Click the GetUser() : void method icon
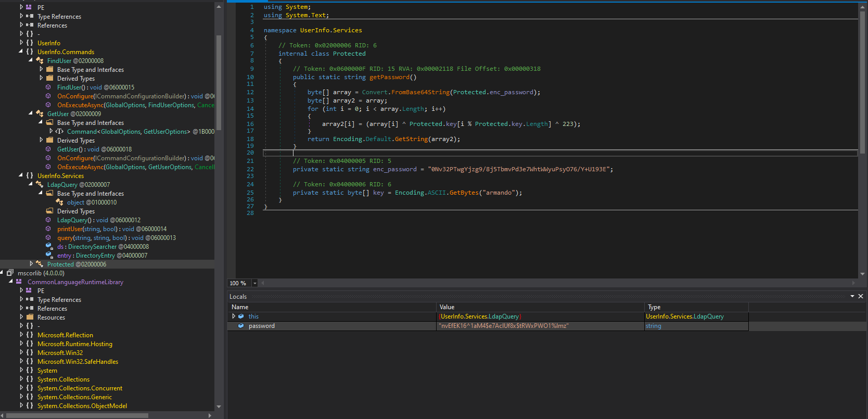The width and height of the screenshot is (868, 419). [x=48, y=149]
